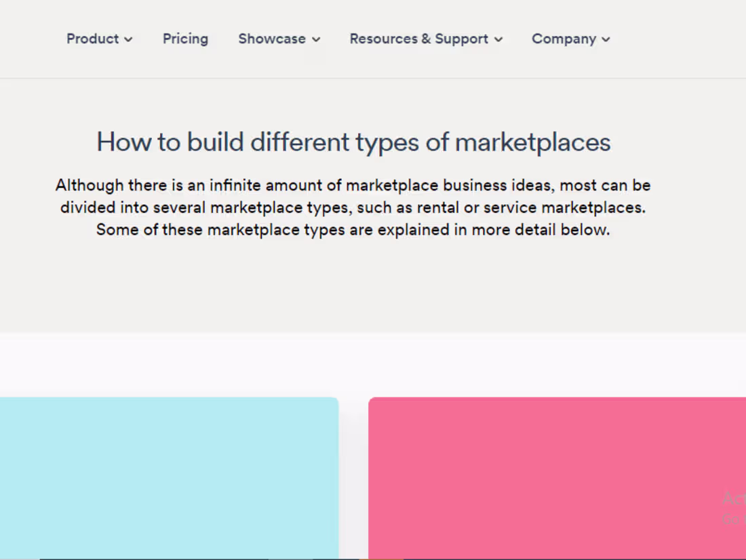
Task: Select Product in the navigation bar
Action: [x=93, y=39]
